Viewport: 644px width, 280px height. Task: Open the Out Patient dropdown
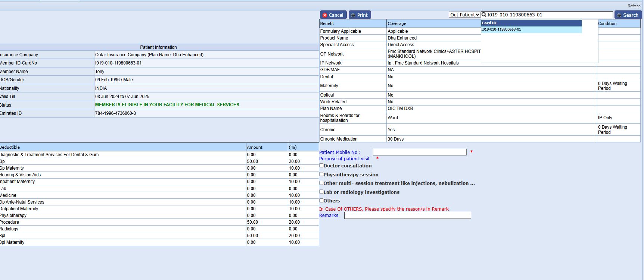[x=464, y=15]
